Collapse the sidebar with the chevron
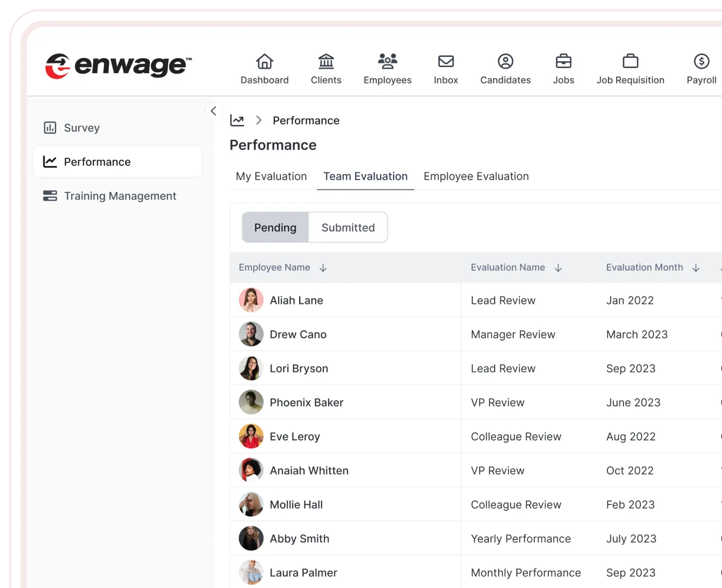This screenshot has width=722, height=588. click(x=214, y=111)
